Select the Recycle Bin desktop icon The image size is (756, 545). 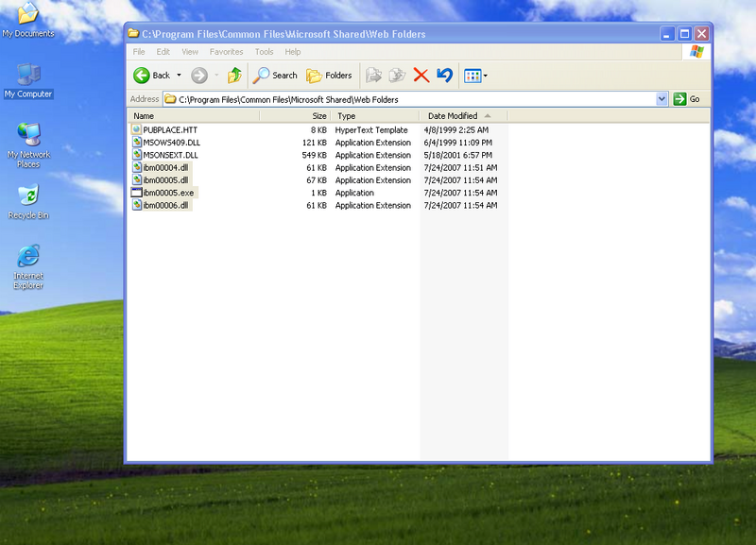(x=28, y=201)
